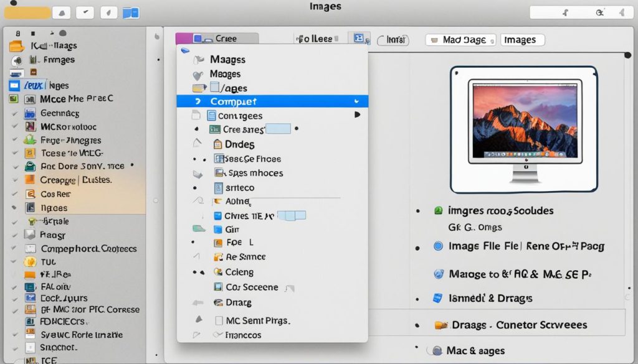Open the Maroge to & AQ entry

click(520, 274)
